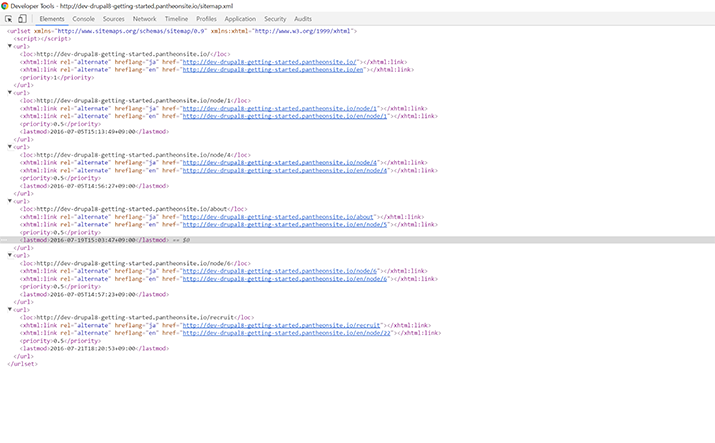Image resolution: width=715 pixels, height=443 pixels.
Task: Collapse the first url node with root loc
Action: (x=10, y=46)
